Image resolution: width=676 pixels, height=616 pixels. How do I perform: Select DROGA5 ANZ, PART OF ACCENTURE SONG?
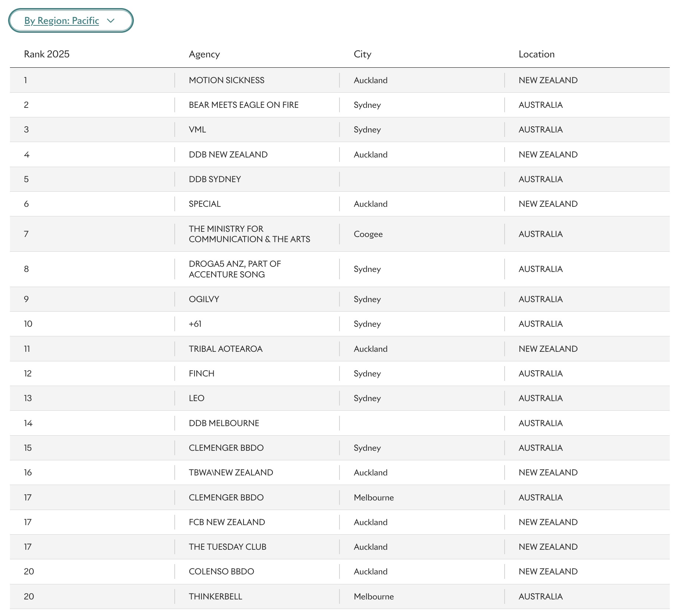point(235,269)
